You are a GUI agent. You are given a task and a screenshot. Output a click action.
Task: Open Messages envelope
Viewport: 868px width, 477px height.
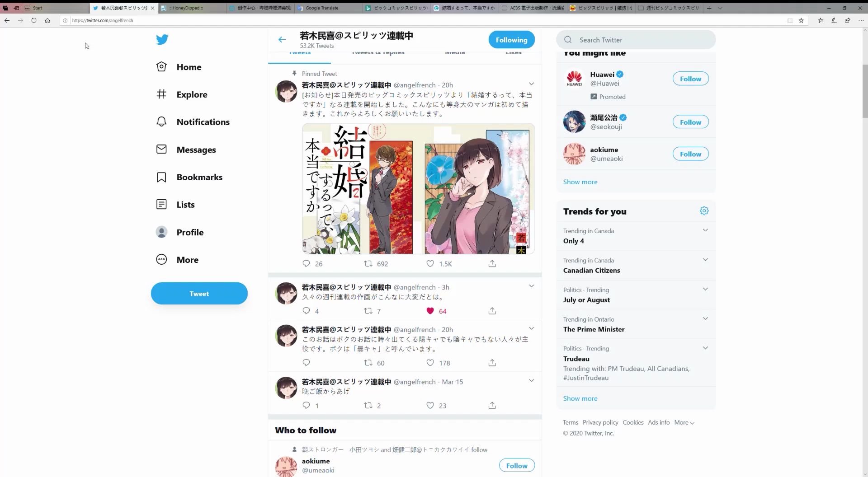click(x=161, y=149)
